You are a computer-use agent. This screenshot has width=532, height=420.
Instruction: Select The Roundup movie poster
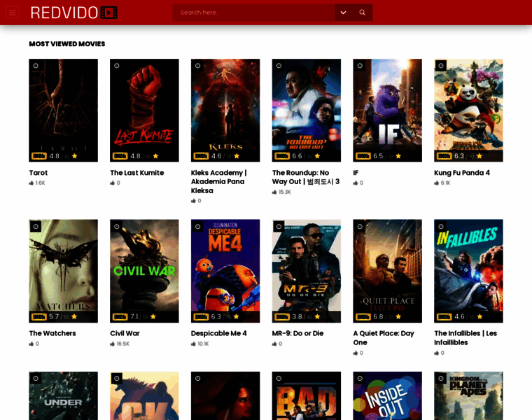tap(307, 111)
